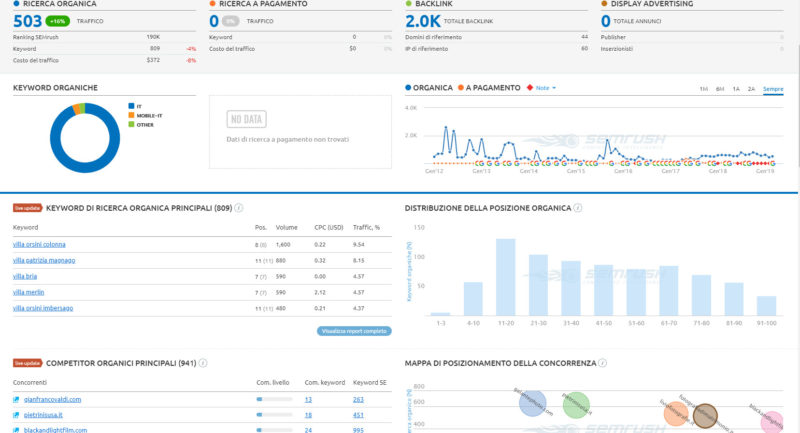Click orange MOBILE-IT legend swatch
The image size is (800, 433).
pos(131,115)
